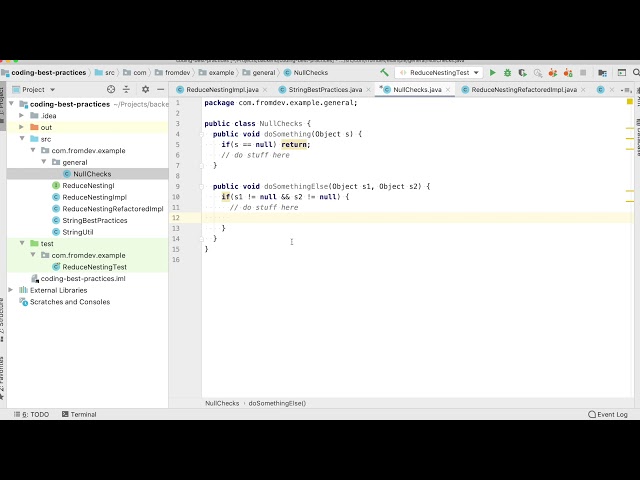This screenshot has width=640, height=480.
Task: Select coding-best-practices.iml file
Action: [83, 278]
